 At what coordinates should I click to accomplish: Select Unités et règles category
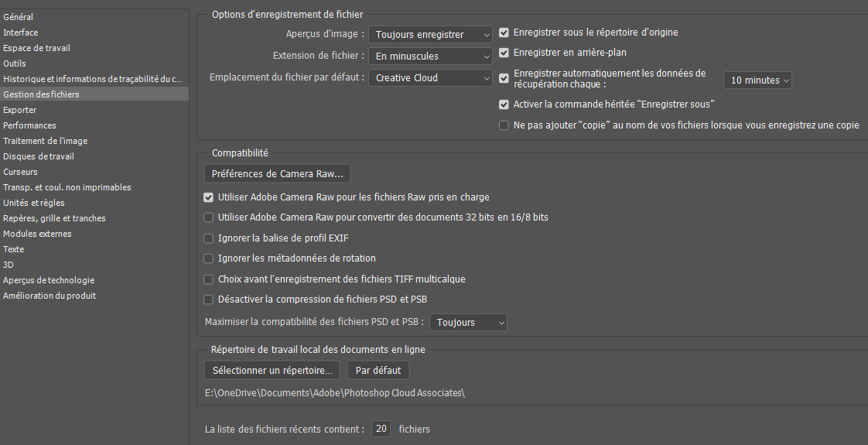tap(34, 203)
